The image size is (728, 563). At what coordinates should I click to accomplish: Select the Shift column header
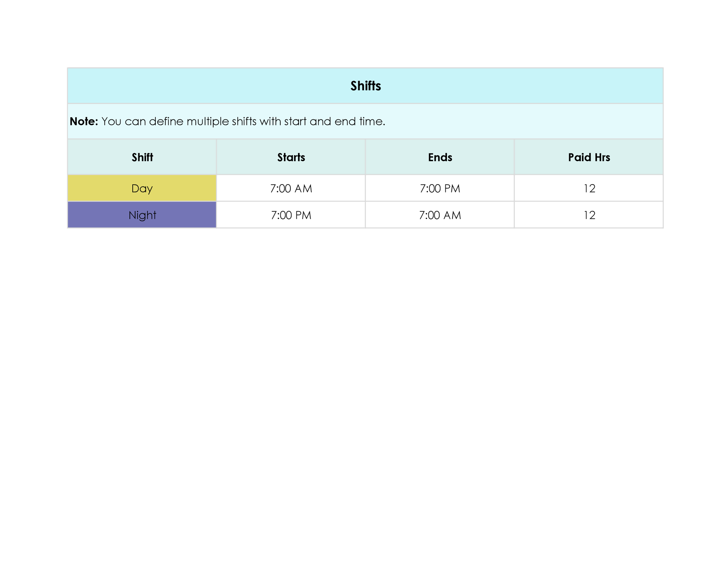pyautogui.click(x=142, y=157)
